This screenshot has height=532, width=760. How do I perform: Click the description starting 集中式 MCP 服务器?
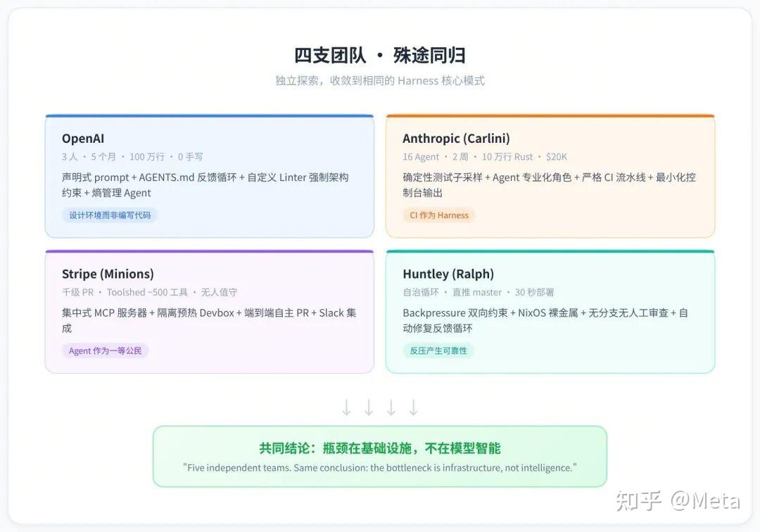tap(209, 321)
